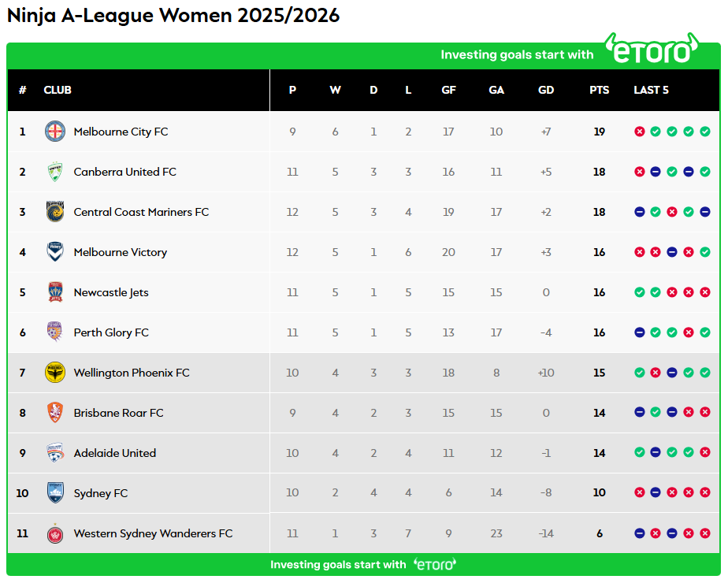Open the bottom eToro banner link
728x583 pixels.
pyautogui.click(x=363, y=564)
